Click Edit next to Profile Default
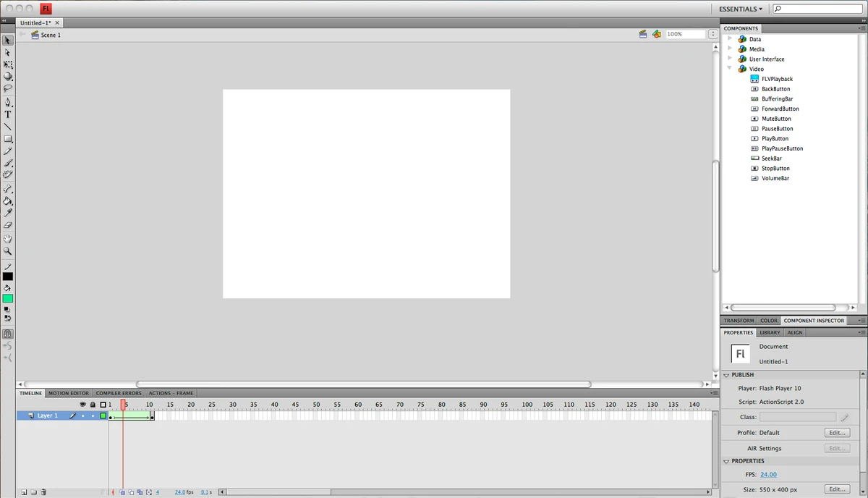 [x=836, y=432]
